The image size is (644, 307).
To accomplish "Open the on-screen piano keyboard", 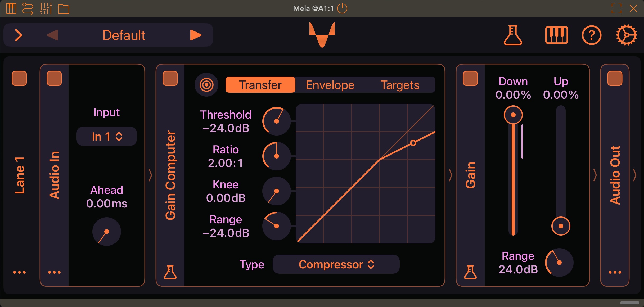I will [556, 35].
